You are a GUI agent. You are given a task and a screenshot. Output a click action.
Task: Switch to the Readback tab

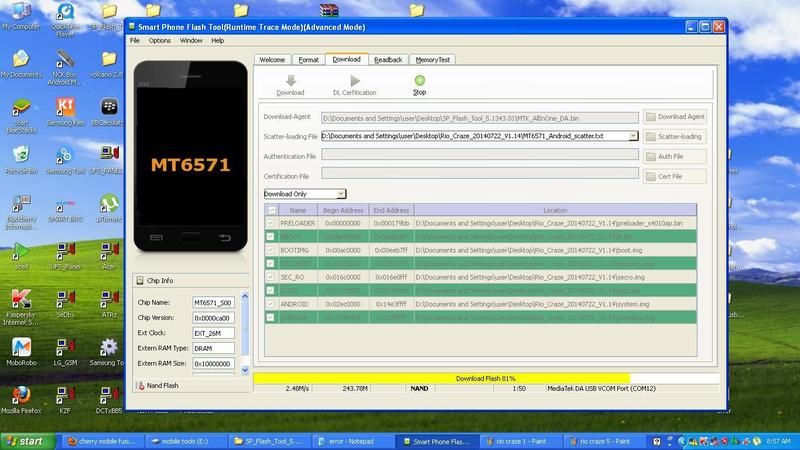click(x=388, y=60)
